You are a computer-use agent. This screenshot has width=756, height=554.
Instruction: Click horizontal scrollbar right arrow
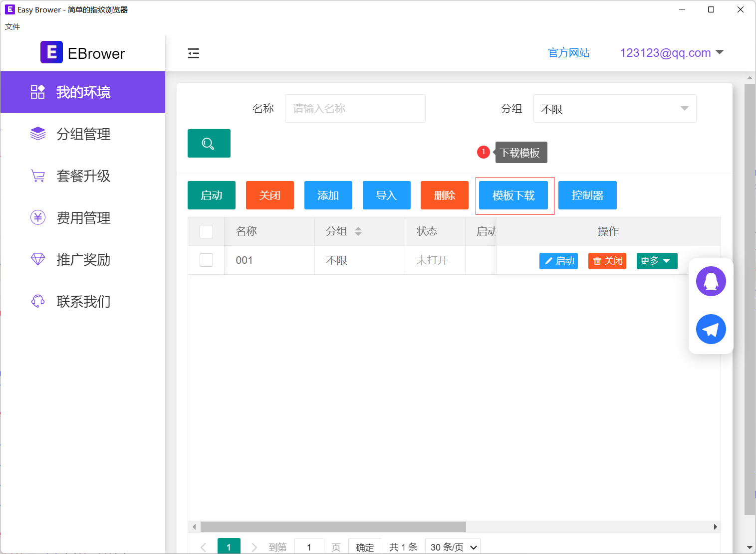715,527
